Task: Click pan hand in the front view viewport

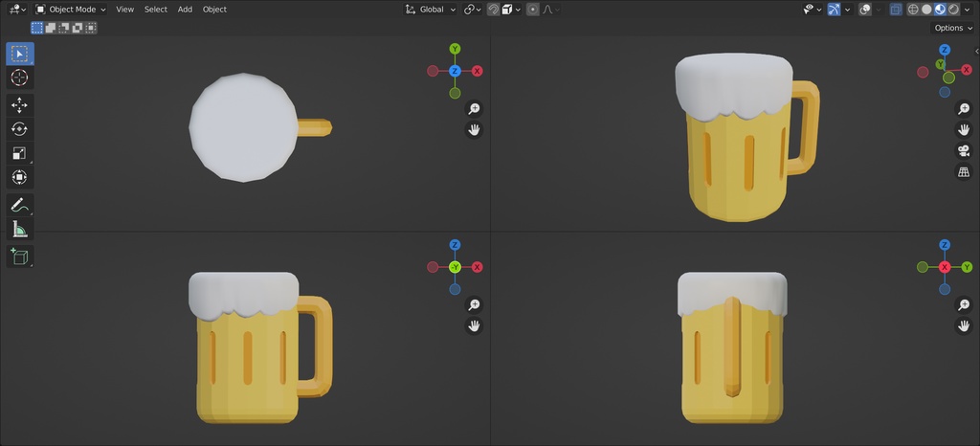Action: pos(475,325)
